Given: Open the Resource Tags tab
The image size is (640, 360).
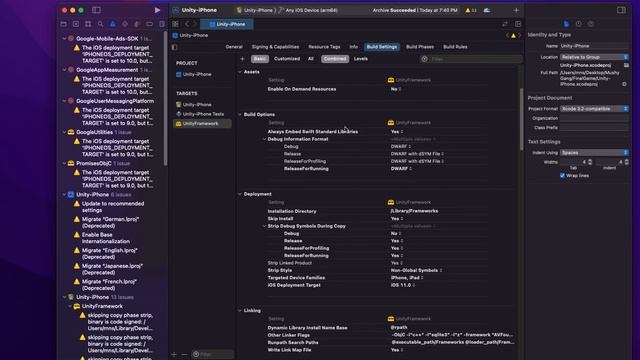Looking at the screenshot, I should tap(324, 47).
